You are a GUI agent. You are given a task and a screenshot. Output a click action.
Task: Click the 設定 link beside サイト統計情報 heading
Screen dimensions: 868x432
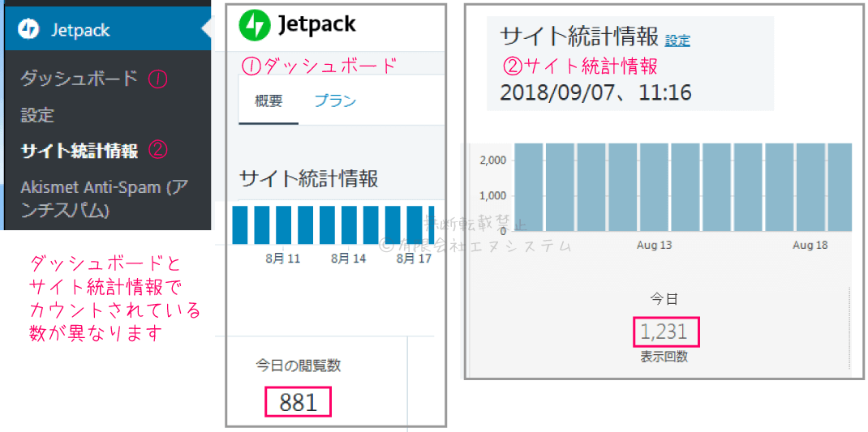pyautogui.click(x=677, y=41)
